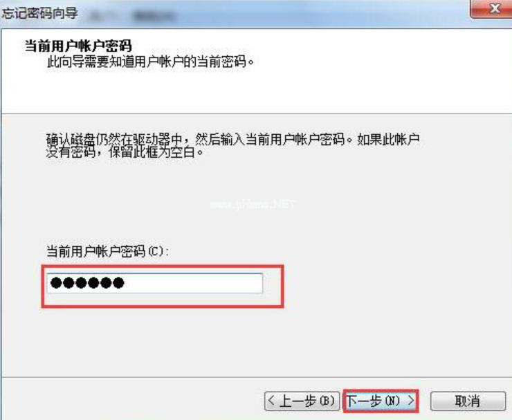The image size is (512, 420).
Task: Go back using the 上一步(B) button
Action: pos(302,401)
